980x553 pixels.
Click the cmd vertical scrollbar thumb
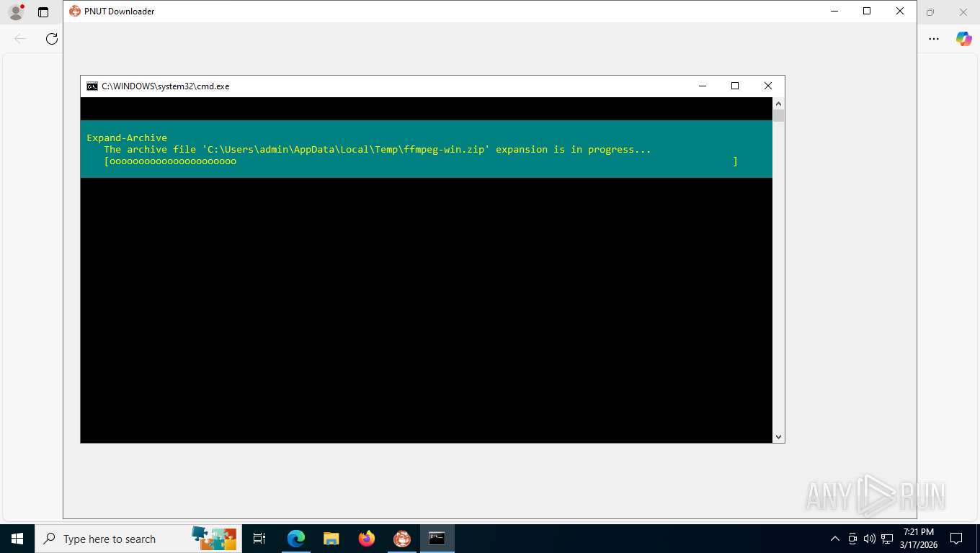[778, 116]
